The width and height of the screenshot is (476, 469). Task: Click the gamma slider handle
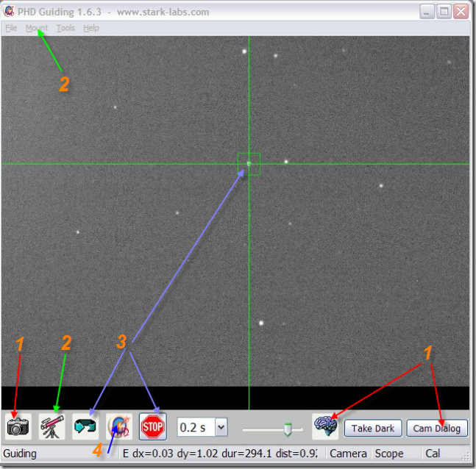point(288,429)
